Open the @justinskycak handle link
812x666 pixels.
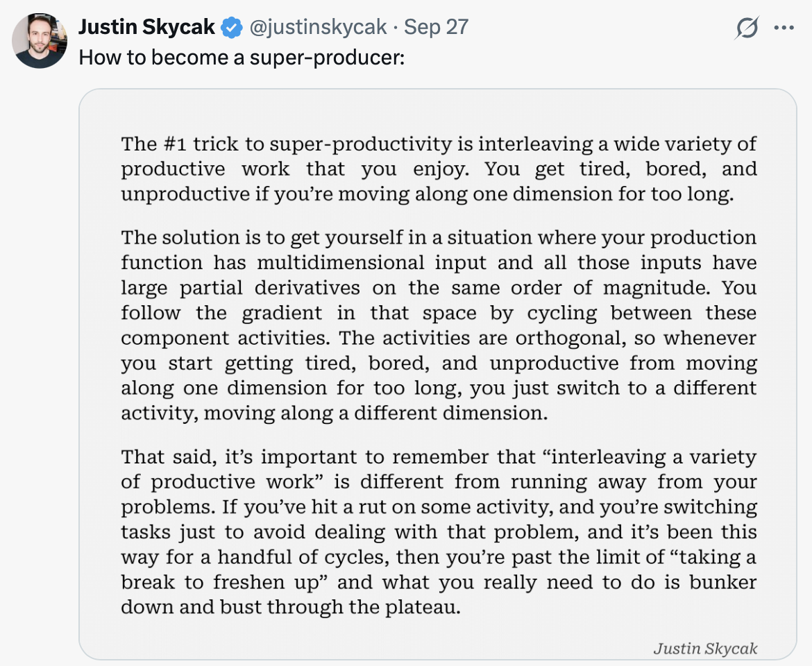tap(318, 27)
